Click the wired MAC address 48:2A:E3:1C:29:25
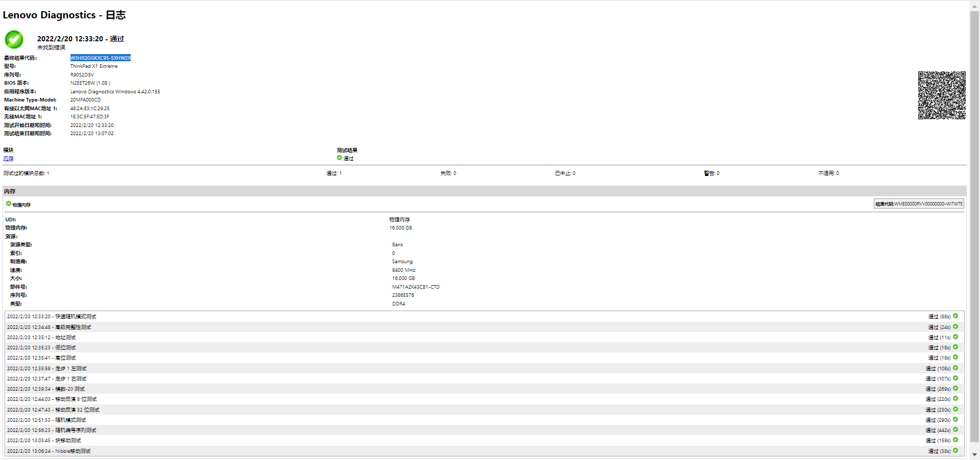This screenshot has height=460, width=980. (x=90, y=109)
